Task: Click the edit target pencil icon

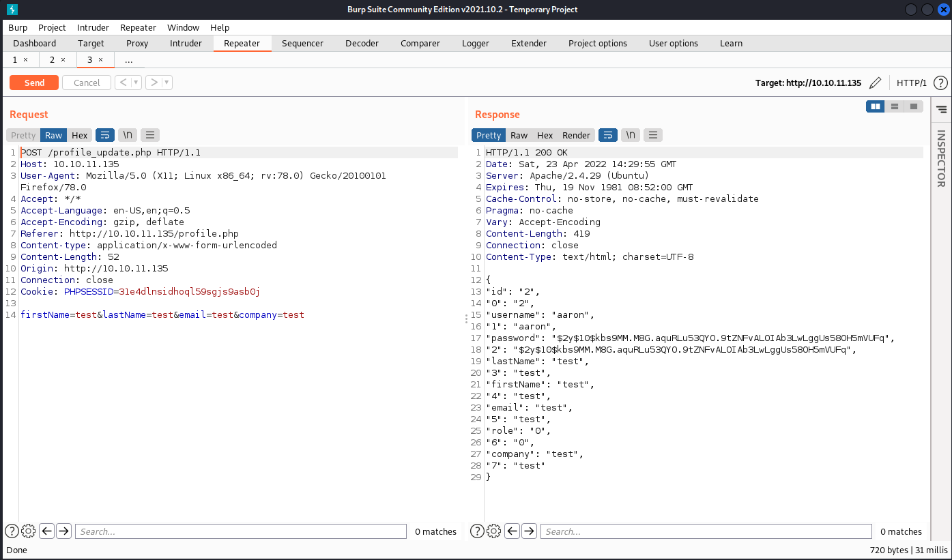Action: click(876, 83)
